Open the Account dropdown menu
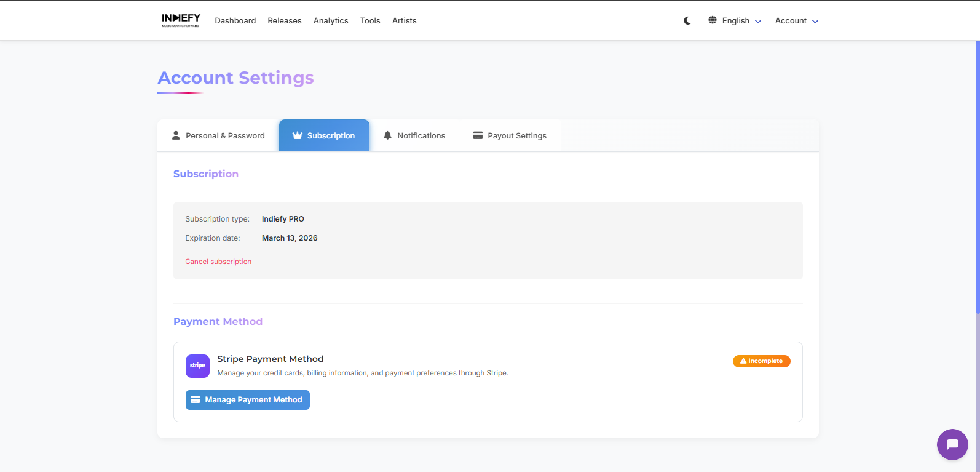This screenshot has width=980, height=472. click(797, 21)
